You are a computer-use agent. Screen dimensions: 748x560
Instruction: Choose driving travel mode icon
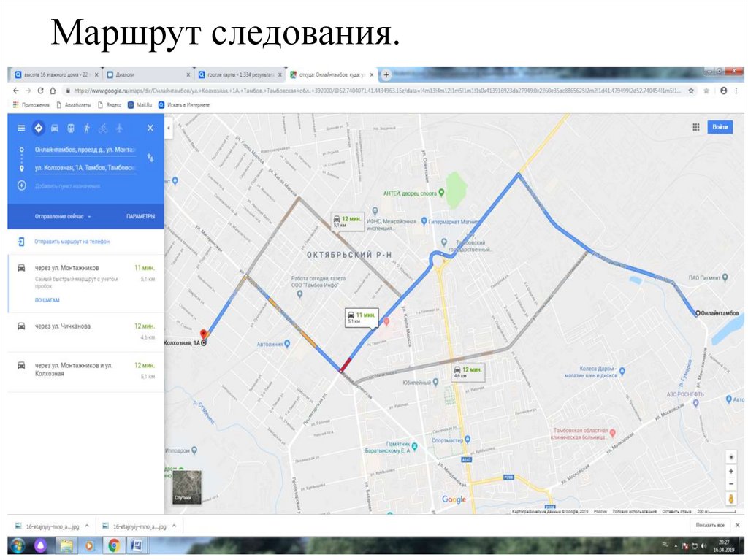[x=54, y=128]
